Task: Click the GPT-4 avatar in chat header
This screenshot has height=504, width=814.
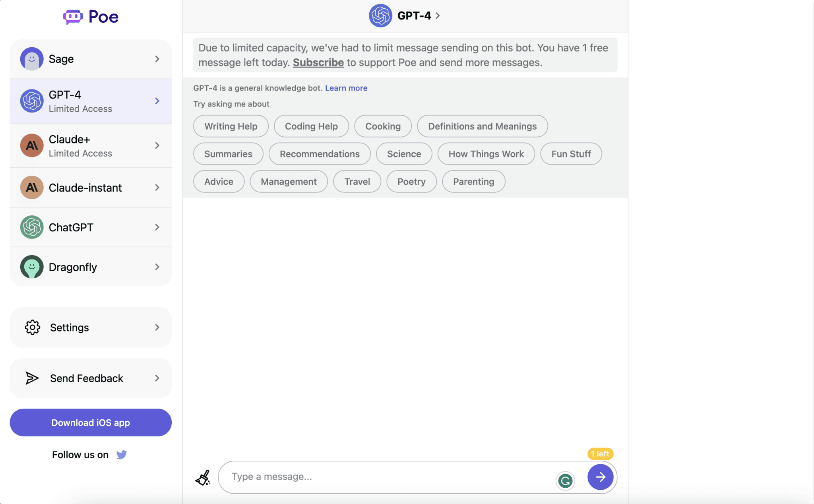Action: coord(380,16)
